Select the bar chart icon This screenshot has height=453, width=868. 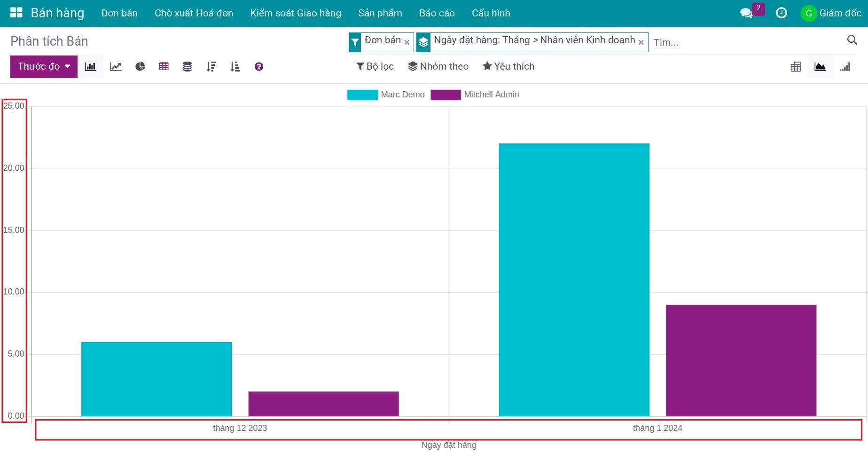coord(90,67)
